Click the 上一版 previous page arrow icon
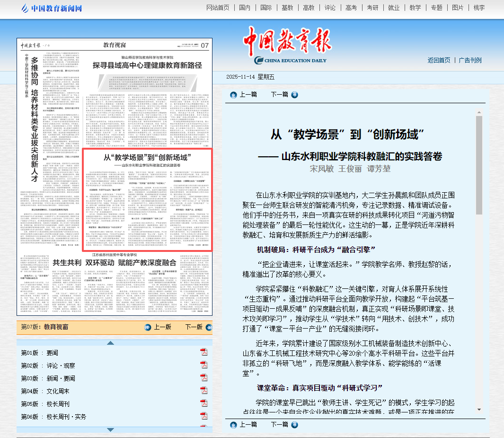Viewport: 504px width, 438px height. pyautogui.click(x=148, y=327)
